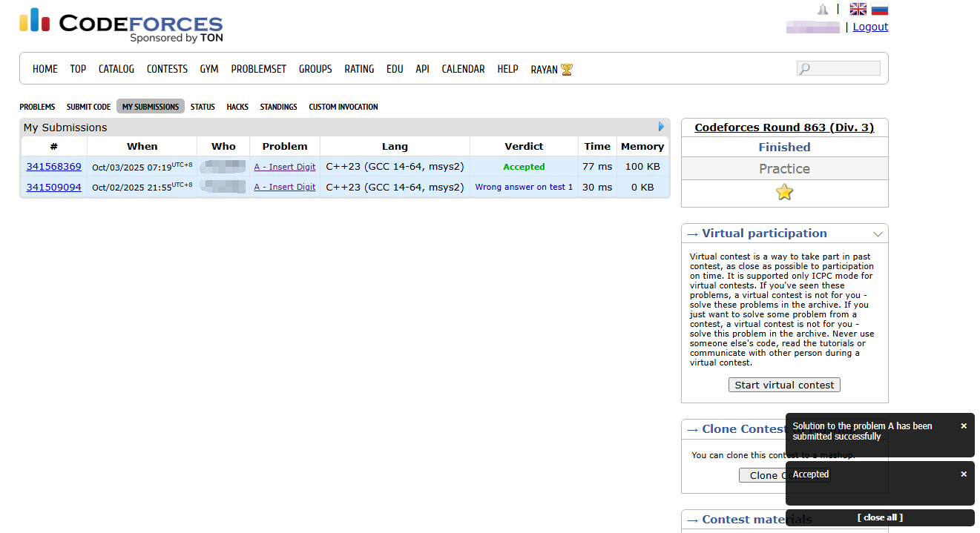Open 'A - Insert Digit' in Wrong answer row
The height and width of the screenshot is (533, 980).
tap(285, 187)
